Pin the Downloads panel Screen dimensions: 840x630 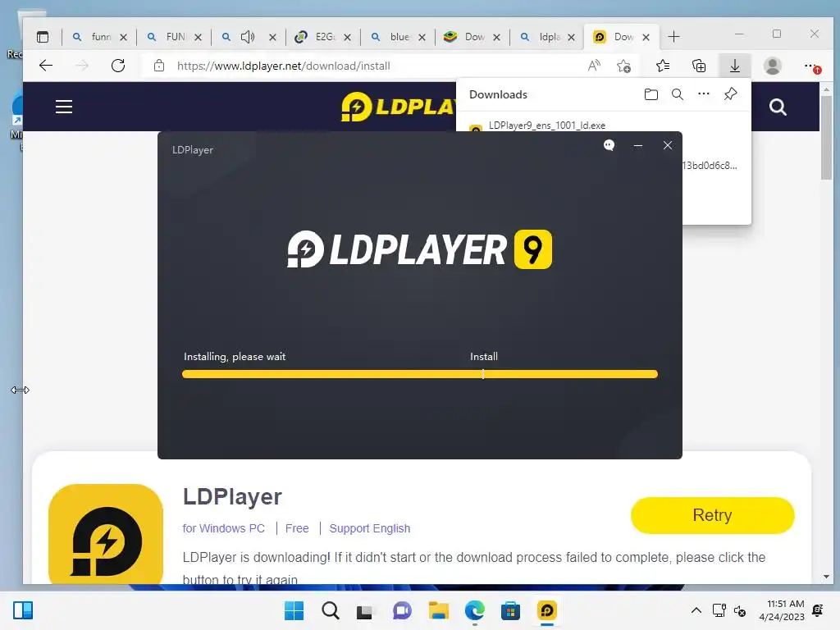pos(730,94)
